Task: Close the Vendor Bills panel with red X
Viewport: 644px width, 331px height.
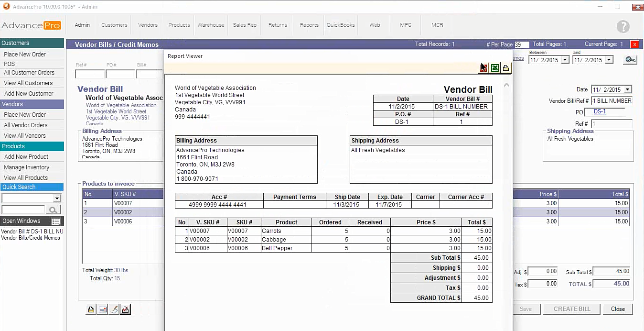Action: [634, 44]
